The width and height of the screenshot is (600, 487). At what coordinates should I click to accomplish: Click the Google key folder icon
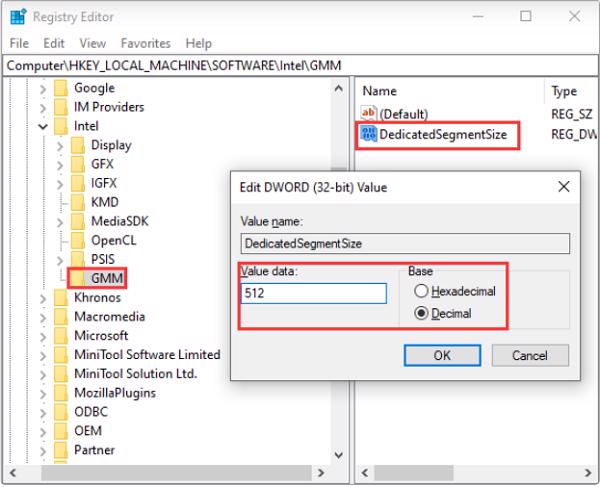(x=60, y=88)
